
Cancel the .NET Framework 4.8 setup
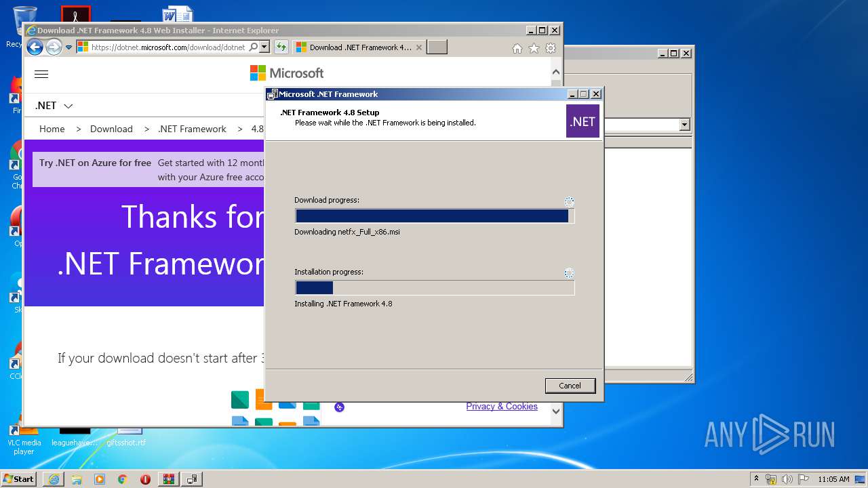570,386
